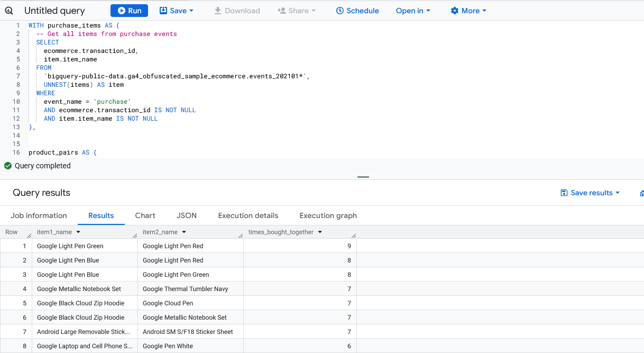
Task: Click the Row column resize handle
Action: pyautogui.click(x=29, y=236)
